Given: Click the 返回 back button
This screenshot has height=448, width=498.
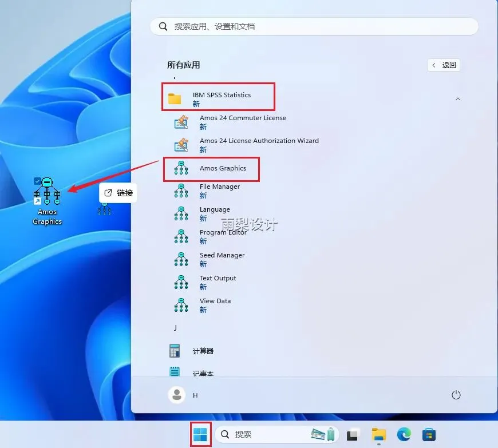Looking at the screenshot, I should [444, 65].
